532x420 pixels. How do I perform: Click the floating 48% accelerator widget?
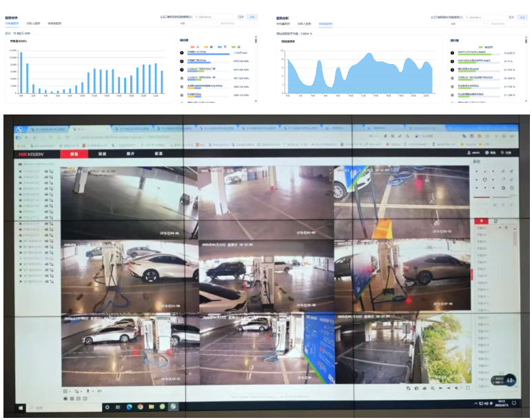[505, 380]
